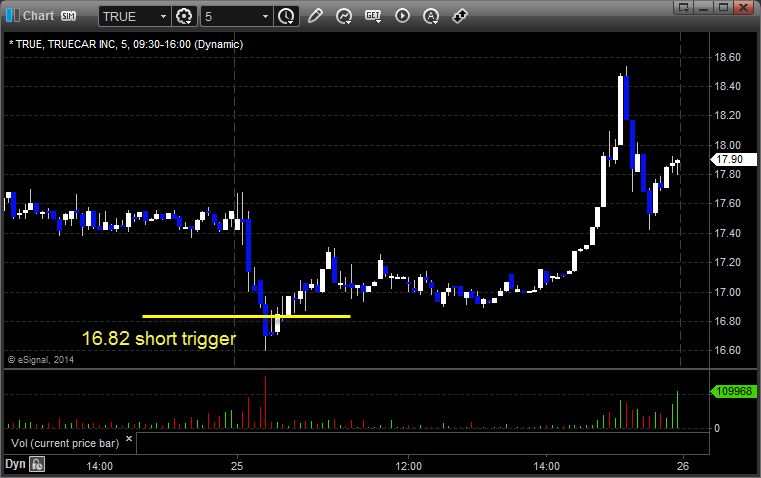This screenshot has height=478, width=761.
Task: Click the 18.00 price axis label
Action: [728, 145]
